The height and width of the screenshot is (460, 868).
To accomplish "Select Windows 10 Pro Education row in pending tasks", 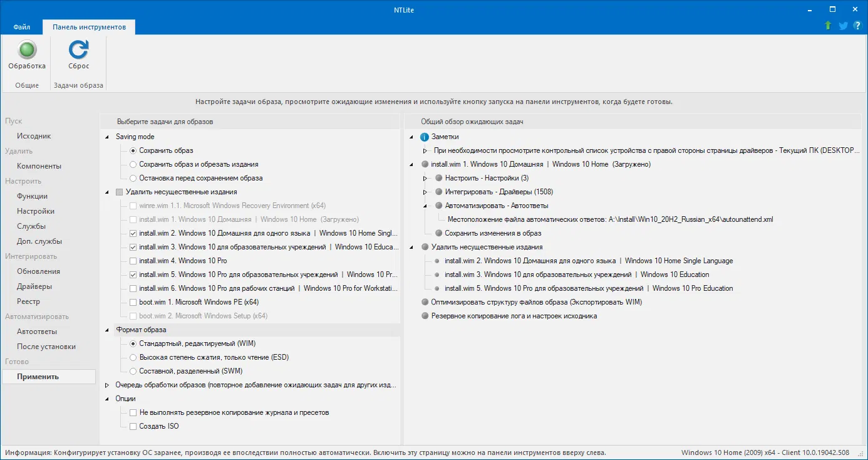I will (589, 288).
